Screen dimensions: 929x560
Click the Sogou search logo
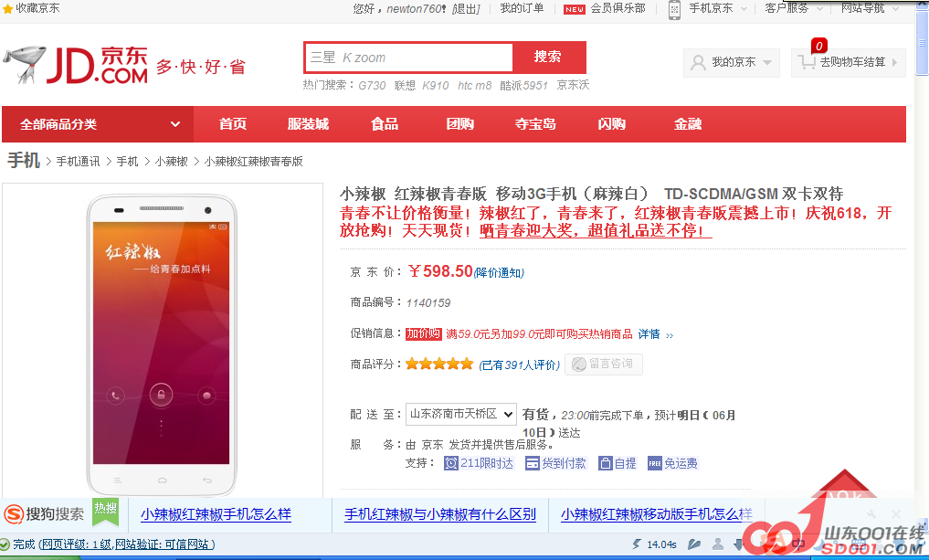coord(15,514)
